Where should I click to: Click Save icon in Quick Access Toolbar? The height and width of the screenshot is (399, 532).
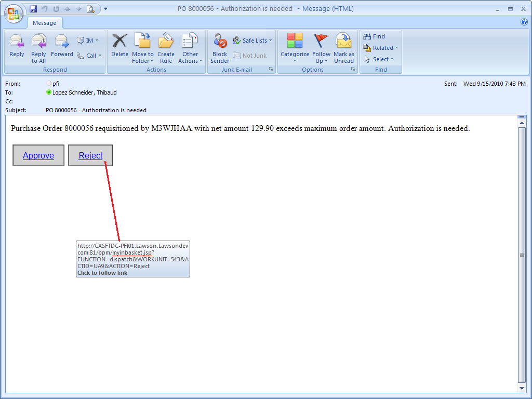click(x=34, y=9)
